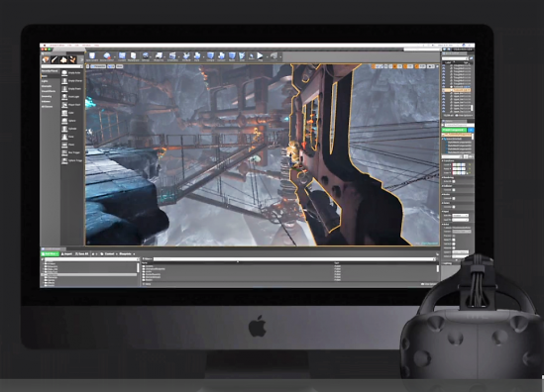Toggle the first eye icon in World Outliner

coord(443,66)
